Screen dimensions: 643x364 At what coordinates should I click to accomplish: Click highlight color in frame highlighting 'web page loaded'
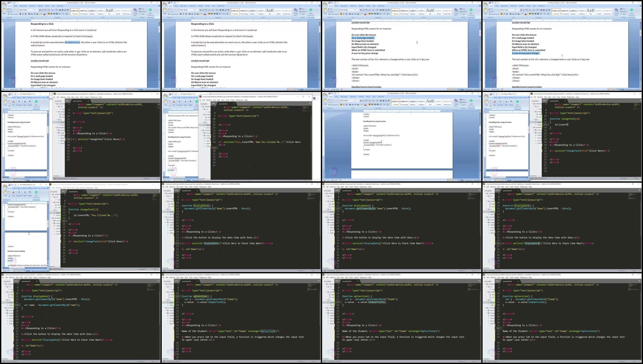coord(362,14)
